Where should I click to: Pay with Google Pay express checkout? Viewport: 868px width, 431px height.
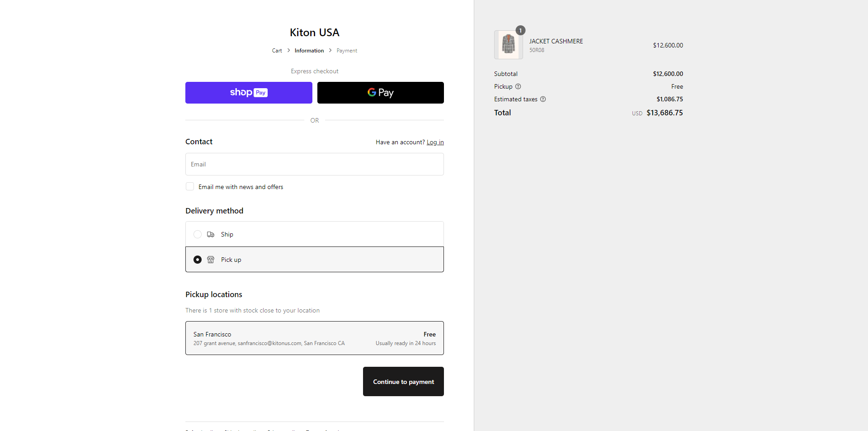coord(380,93)
